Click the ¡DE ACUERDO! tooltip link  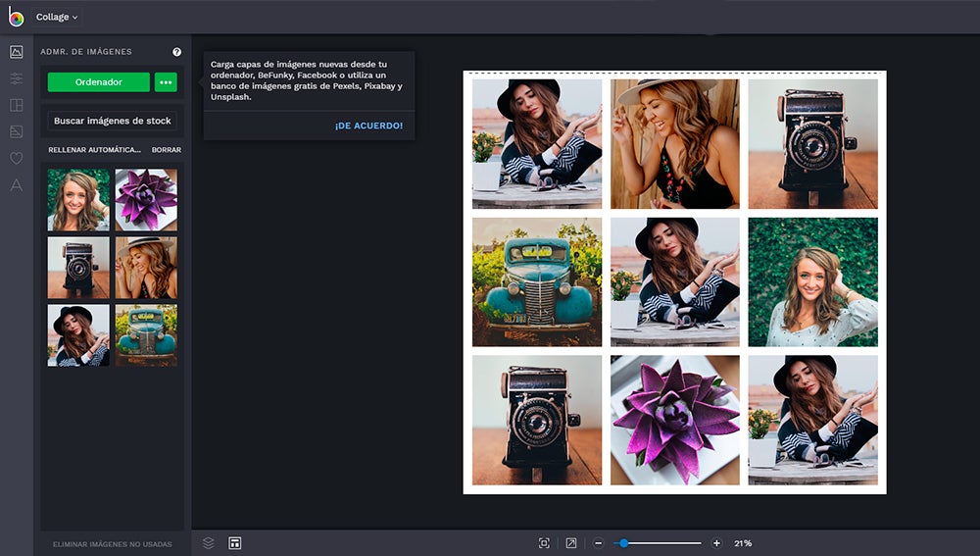coord(368,126)
